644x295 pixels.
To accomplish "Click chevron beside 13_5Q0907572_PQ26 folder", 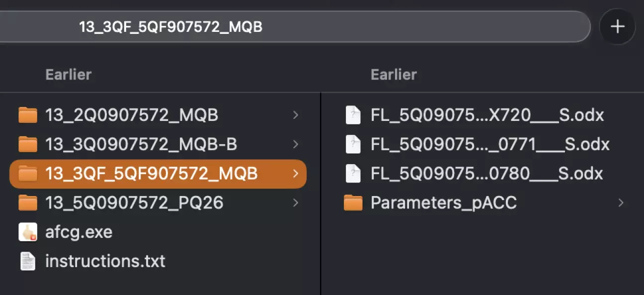I will [x=296, y=203].
